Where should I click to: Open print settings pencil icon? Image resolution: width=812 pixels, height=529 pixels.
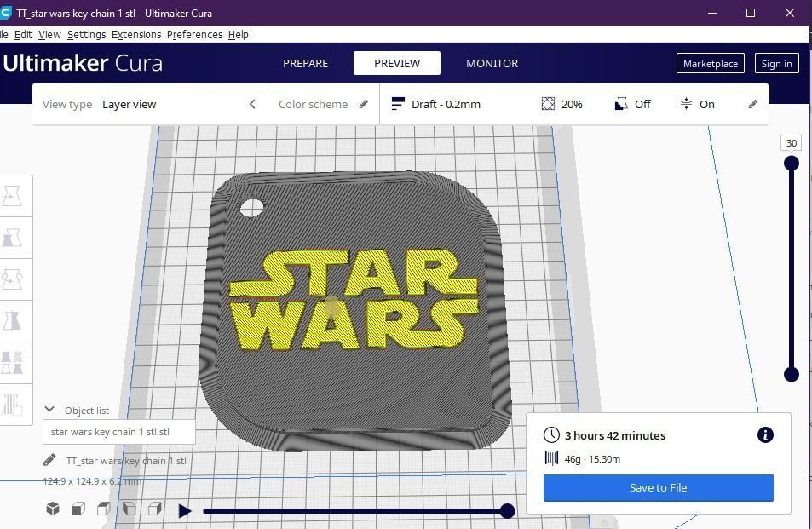[753, 104]
